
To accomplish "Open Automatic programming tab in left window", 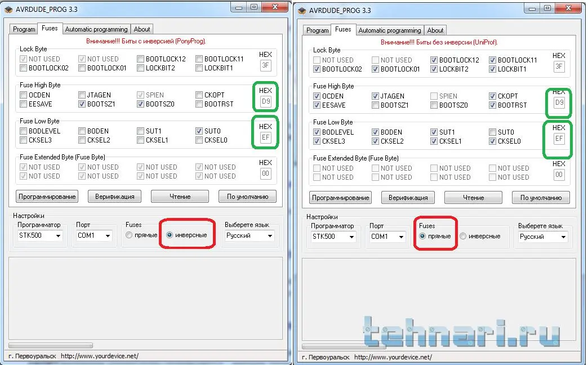I will tap(96, 29).
